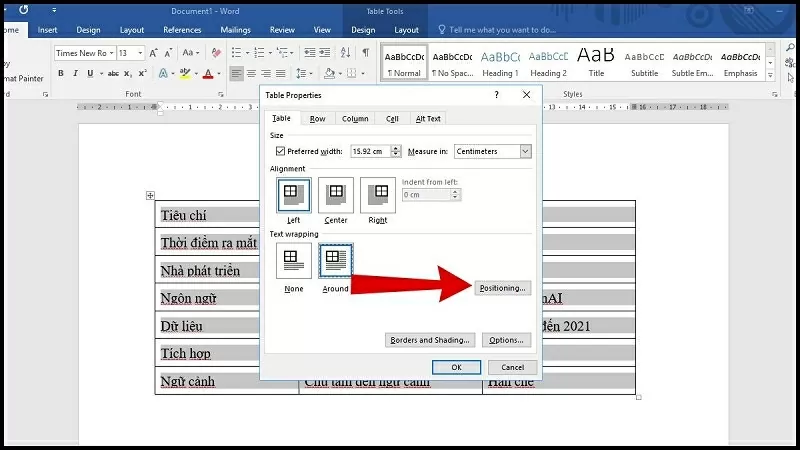Image resolution: width=800 pixels, height=450 pixels.
Task: Click the red font color swatch
Action: point(208,73)
